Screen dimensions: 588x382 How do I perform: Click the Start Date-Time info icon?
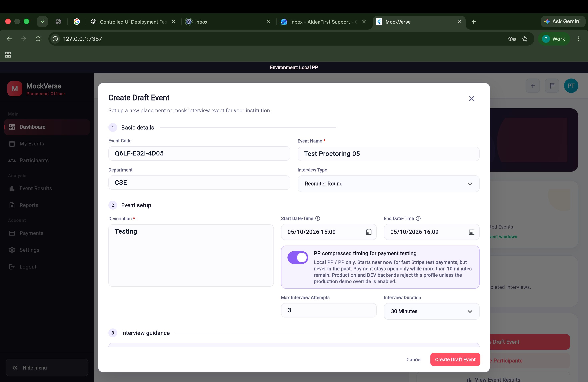[318, 218]
